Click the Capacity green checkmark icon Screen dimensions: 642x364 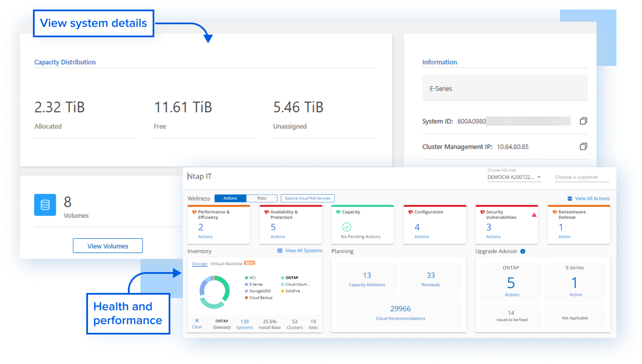(x=346, y=227)
